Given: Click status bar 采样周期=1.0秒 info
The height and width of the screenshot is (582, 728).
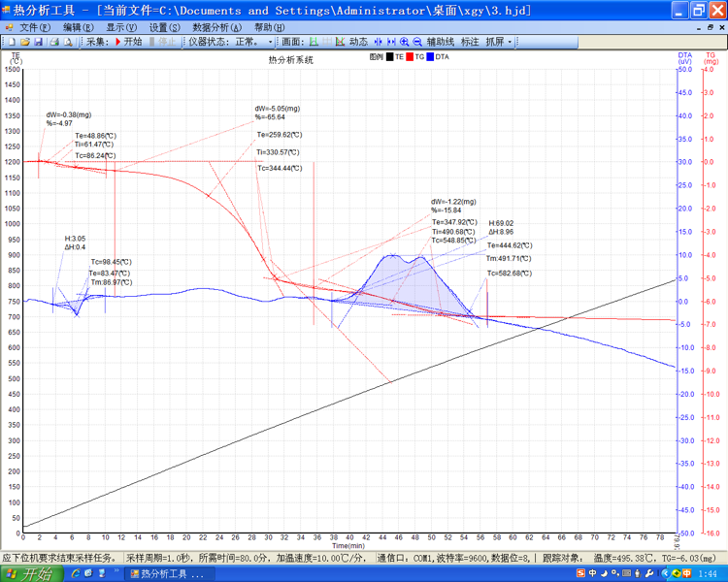Looking at the screenshot, I should (159, 558).
